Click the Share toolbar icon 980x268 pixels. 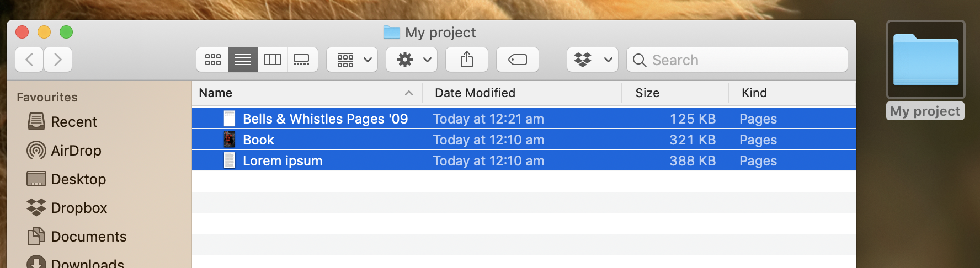[x=467, y=60]
